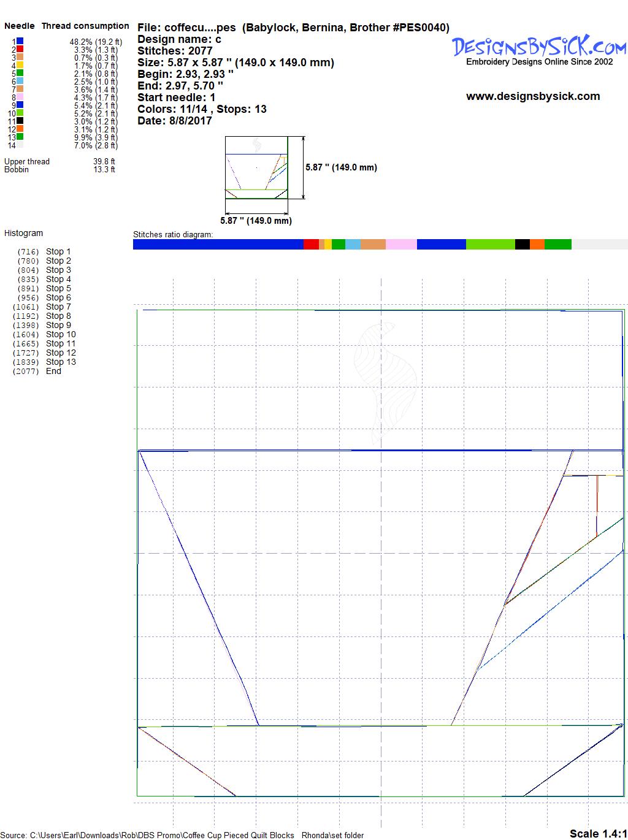Pick needle 8 pink color swatch
The image size is (628, 840).
20,97
